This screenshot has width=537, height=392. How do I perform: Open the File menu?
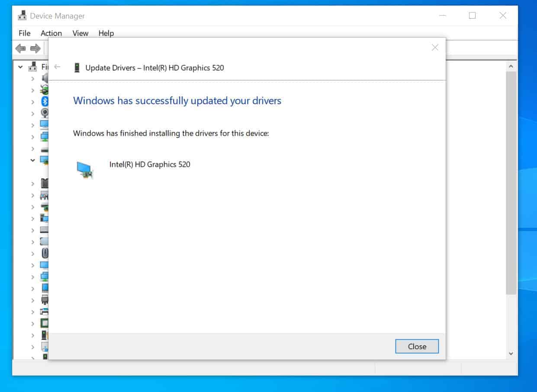[25, 33]
